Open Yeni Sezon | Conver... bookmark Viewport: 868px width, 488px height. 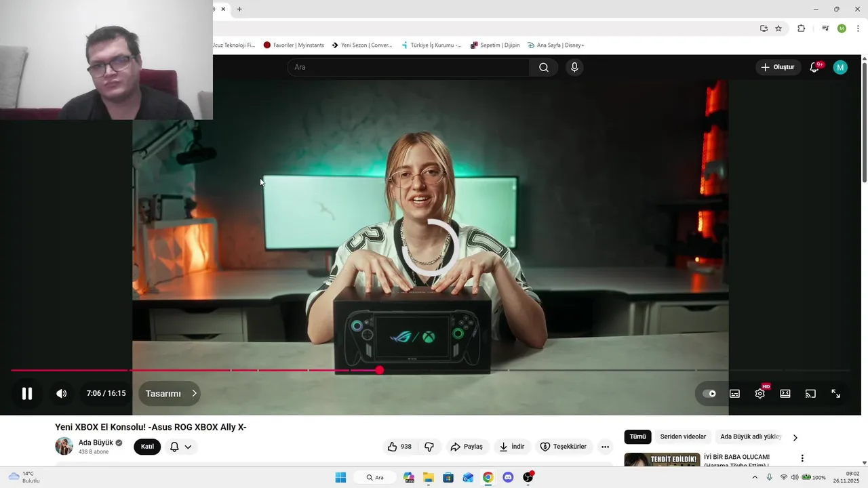click(x=362, y=45)
